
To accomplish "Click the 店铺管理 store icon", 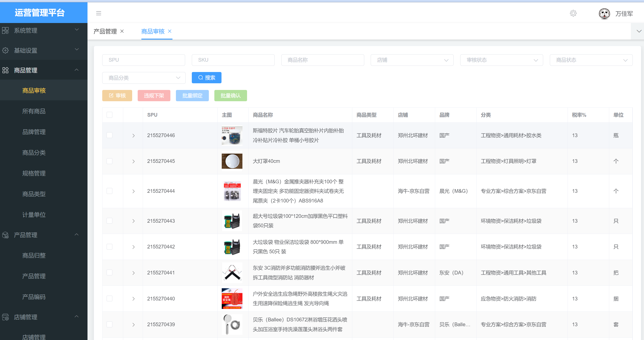I will point(6,317).
